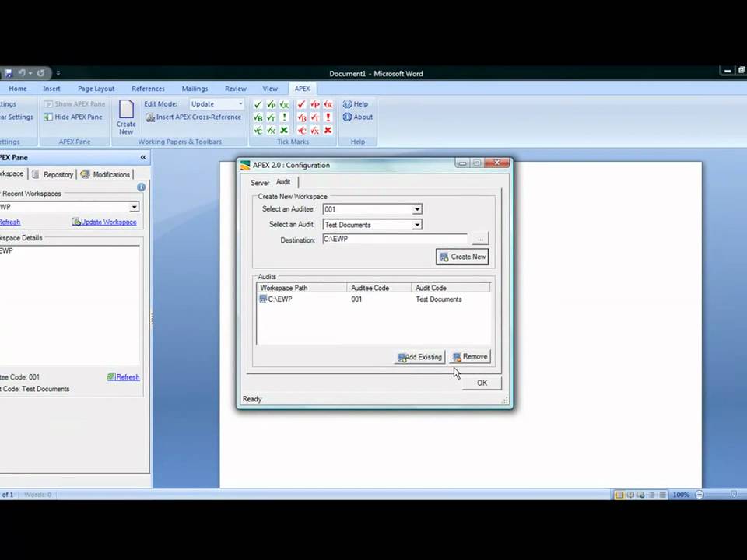Click Insert APEX Cross-Reference
Image resolution: width=747 pixels, height=560 pixels.
(194, 117)
